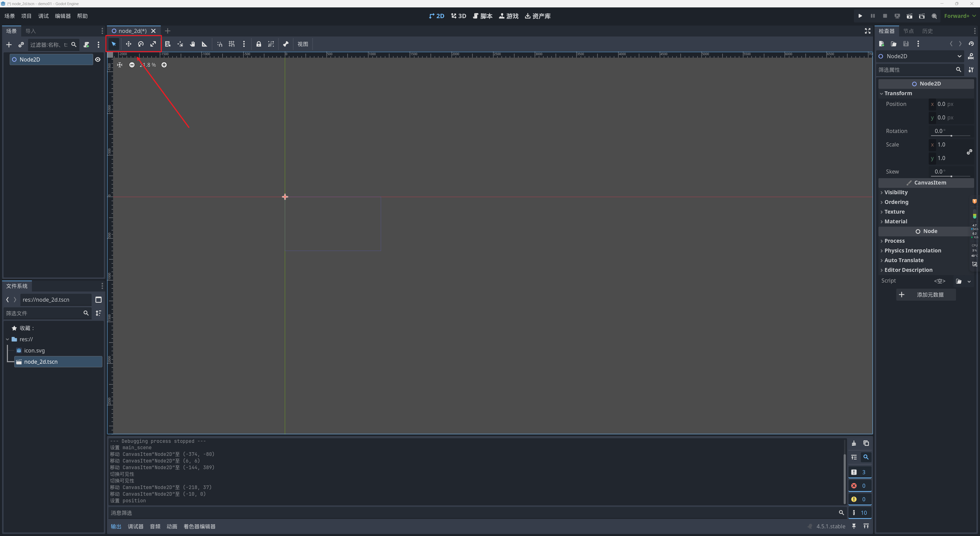Toggle Node2D visibility eye icon
This screenshot has width=980, height=536.
point(98,59)
